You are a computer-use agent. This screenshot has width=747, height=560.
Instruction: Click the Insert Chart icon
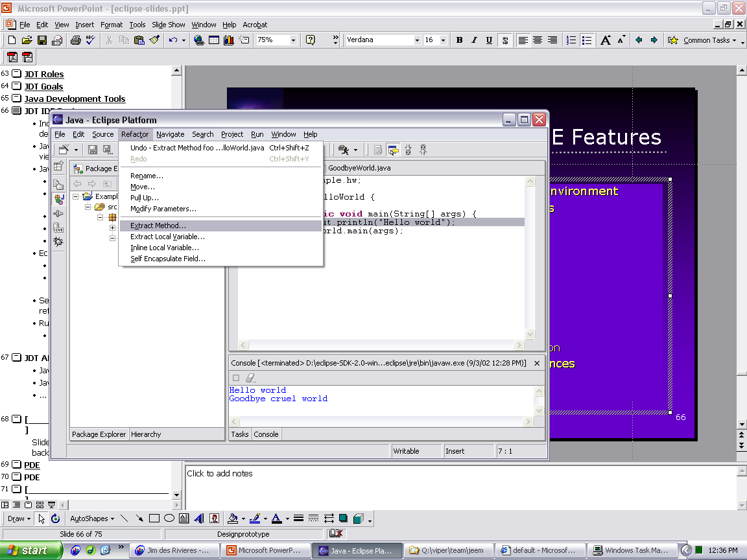point(229,40)
